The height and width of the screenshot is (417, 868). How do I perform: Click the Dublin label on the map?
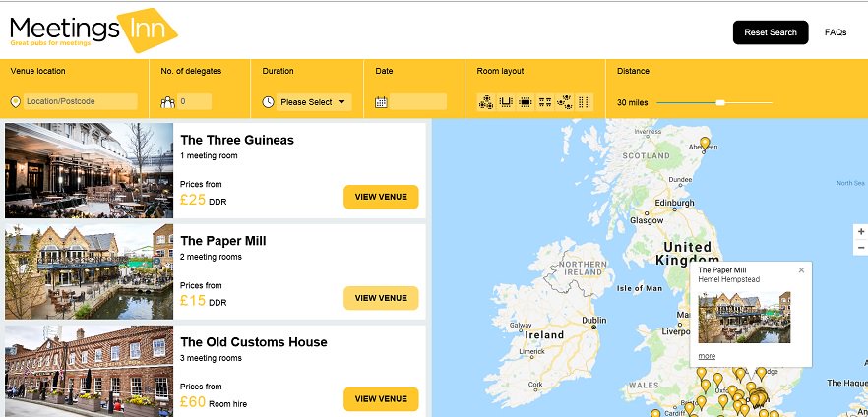(x=594, y=321)
